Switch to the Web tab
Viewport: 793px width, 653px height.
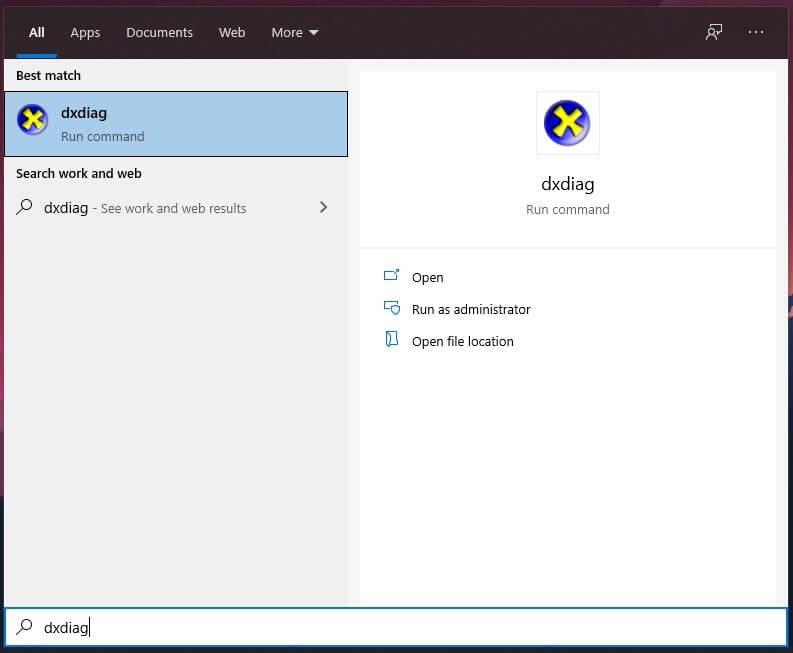pos(232,33)
